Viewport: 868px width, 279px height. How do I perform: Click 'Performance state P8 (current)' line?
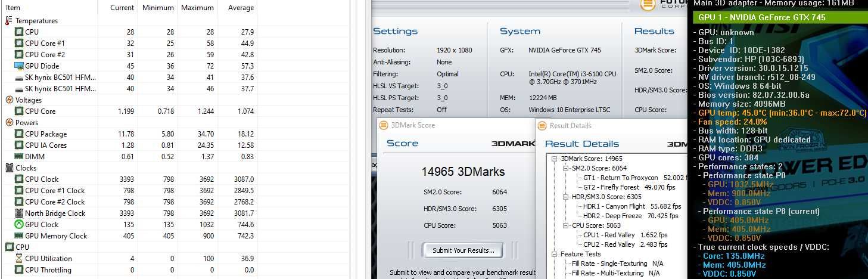(758, 211)
